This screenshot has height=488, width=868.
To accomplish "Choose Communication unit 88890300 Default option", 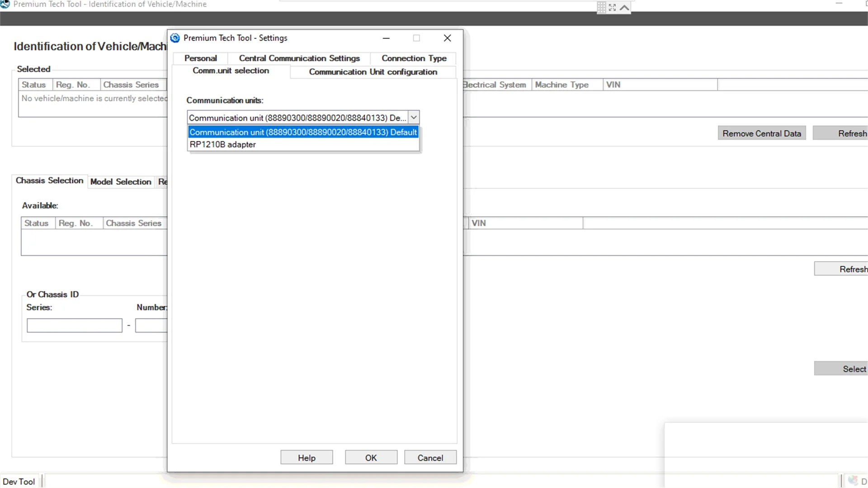I will tap(303, 132).
